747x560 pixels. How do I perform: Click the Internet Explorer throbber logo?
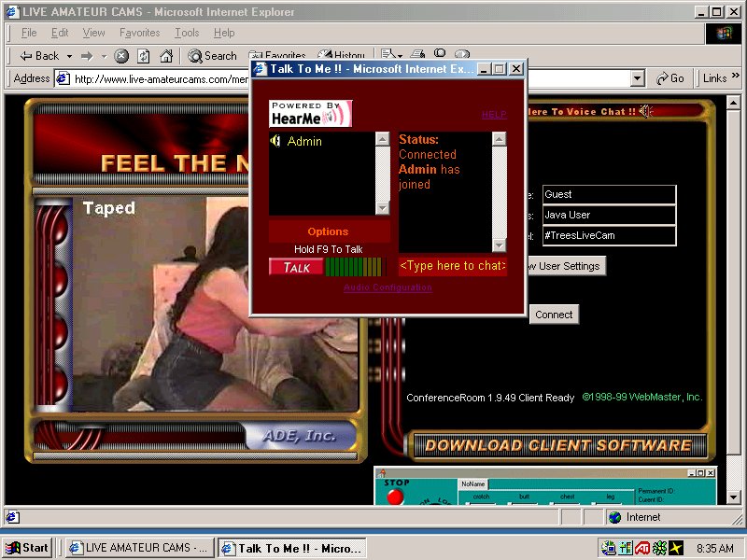tap(723, 34)
